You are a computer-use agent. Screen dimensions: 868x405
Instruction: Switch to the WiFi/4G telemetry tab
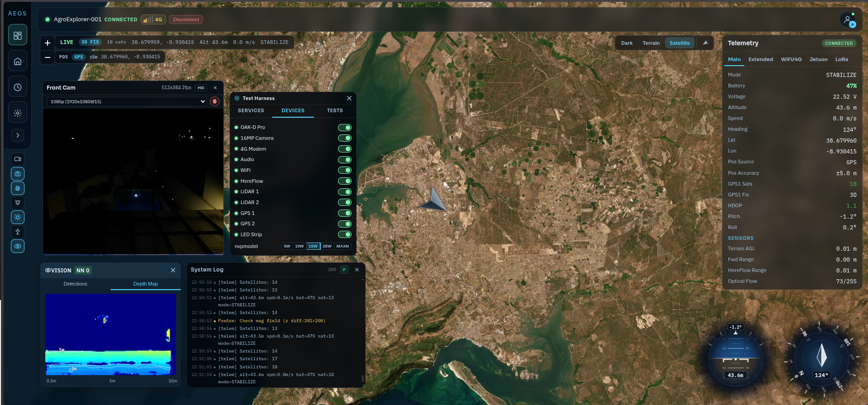791,59
